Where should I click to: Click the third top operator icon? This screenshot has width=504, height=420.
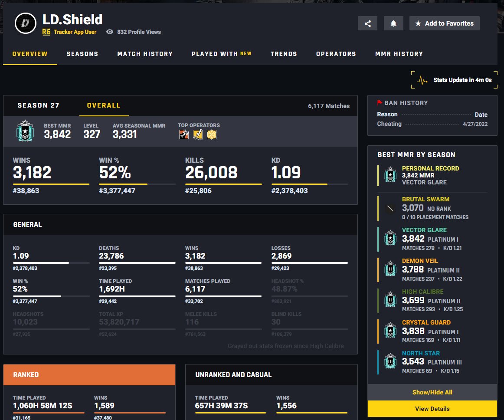(x=212, y=135)
